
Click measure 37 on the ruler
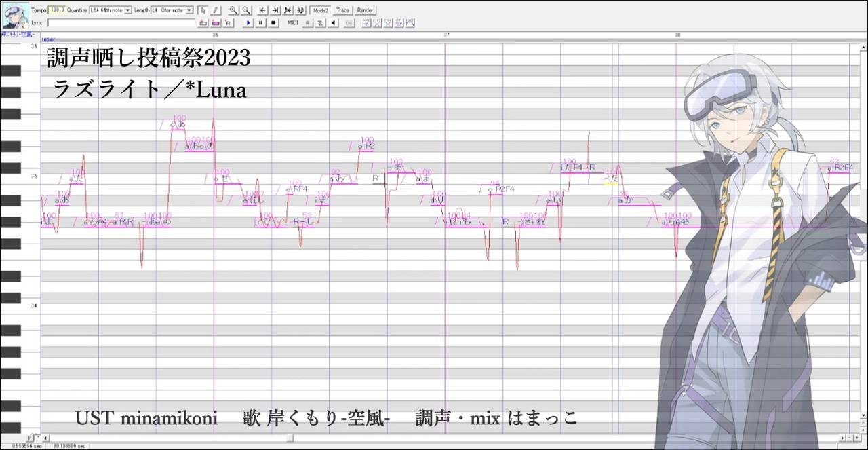coord(447,35)
